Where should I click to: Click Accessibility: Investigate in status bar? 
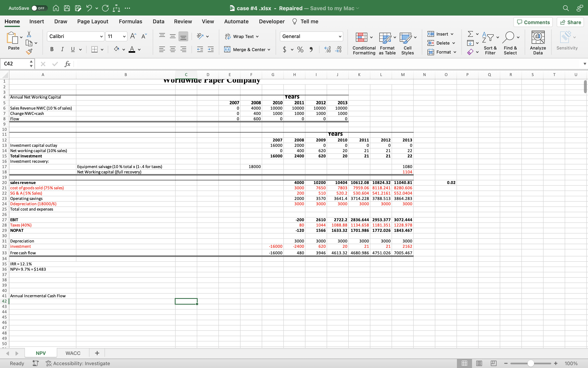pos(78,363)
